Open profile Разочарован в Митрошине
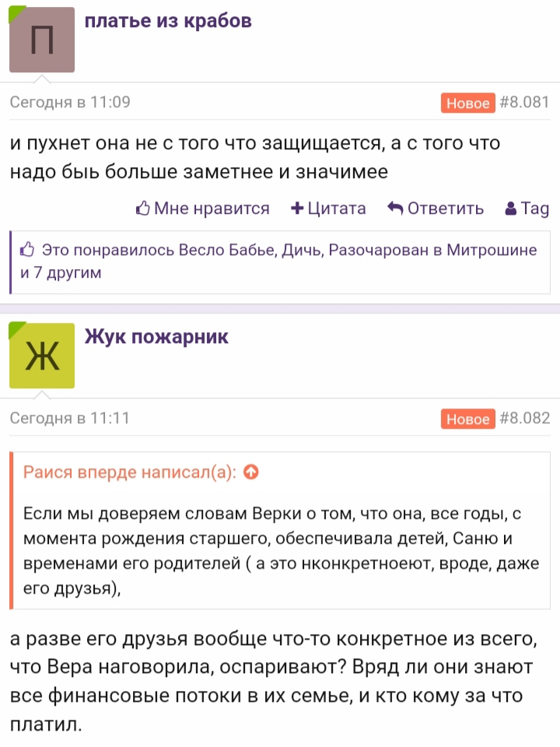560x747 pixels. [433, 250]
